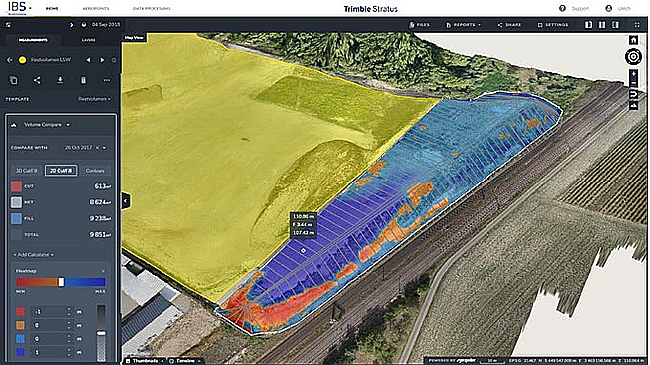Toggle fullscreen view icon in toolbar
650x365 pixels.
pos(637,25)
